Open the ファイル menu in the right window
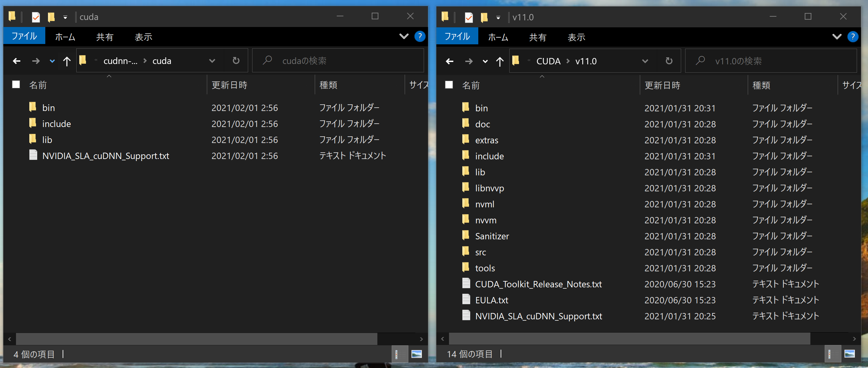The image size is (868, 368). point(457,36)
